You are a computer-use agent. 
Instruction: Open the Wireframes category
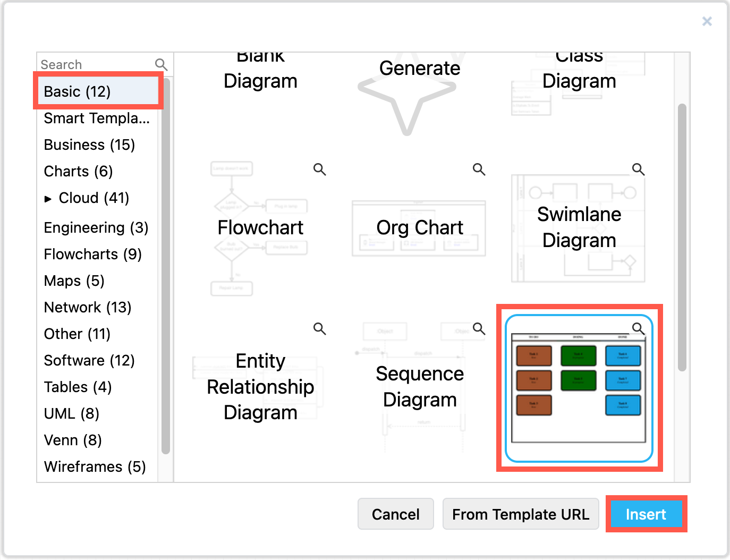(94, 466)
